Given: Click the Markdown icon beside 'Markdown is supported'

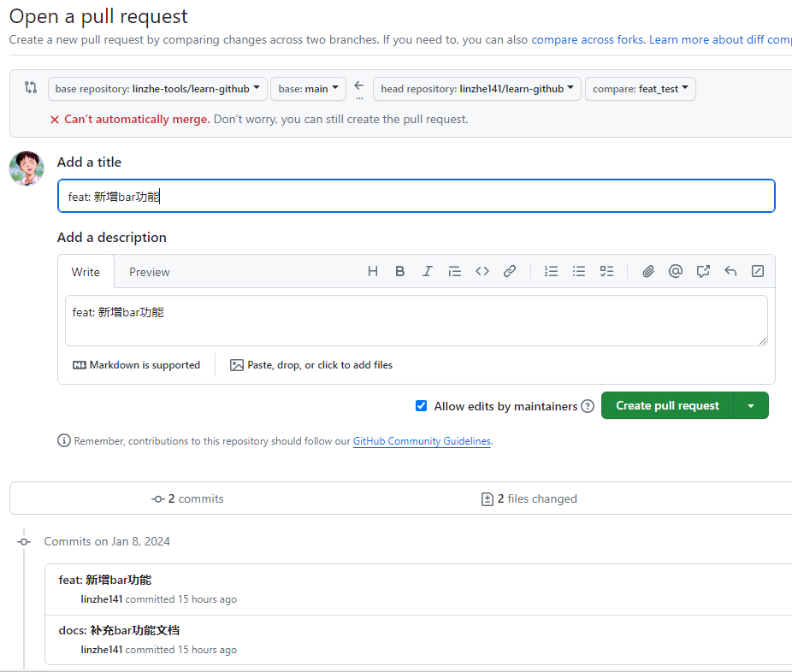Looking at the screenshot, I should (x=80, y=365).
